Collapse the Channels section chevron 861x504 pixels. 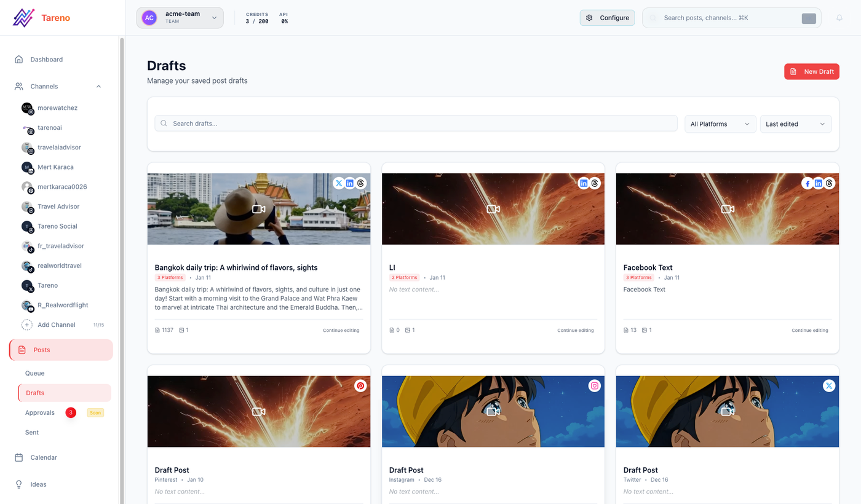point(98,87)
